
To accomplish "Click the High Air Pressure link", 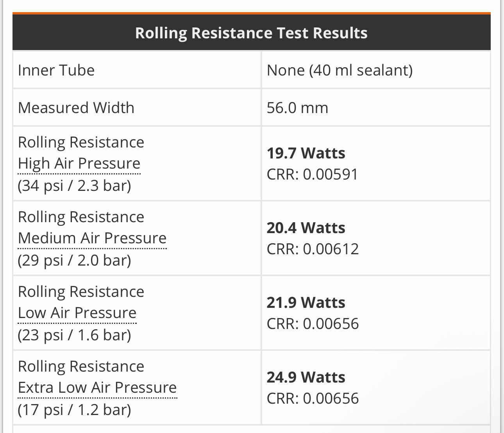I will coord(79,163).
